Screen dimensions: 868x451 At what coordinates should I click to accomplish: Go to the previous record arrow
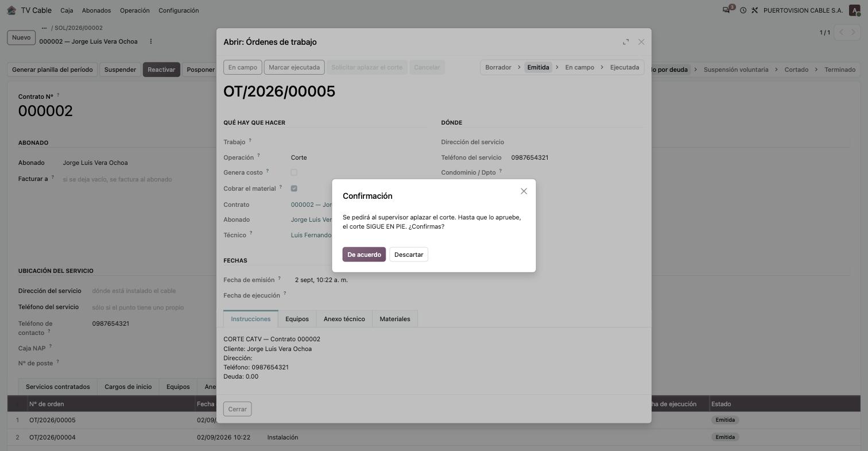click(841, 32)
